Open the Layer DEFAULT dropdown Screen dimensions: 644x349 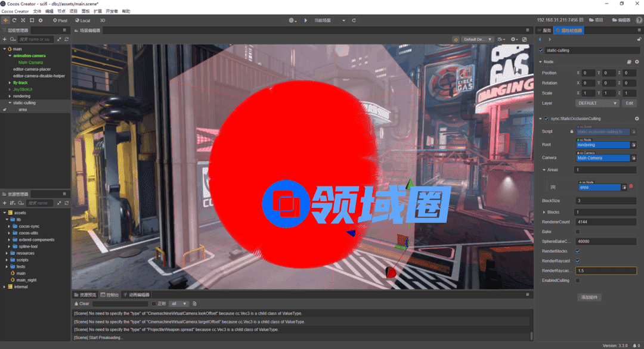pyautogui.click(x=598, y=103)
